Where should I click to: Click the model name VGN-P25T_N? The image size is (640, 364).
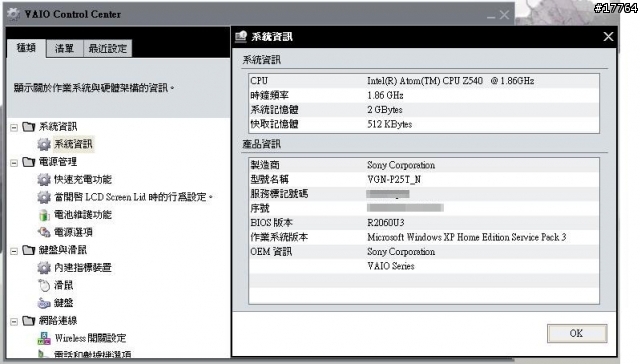(394, 180)
